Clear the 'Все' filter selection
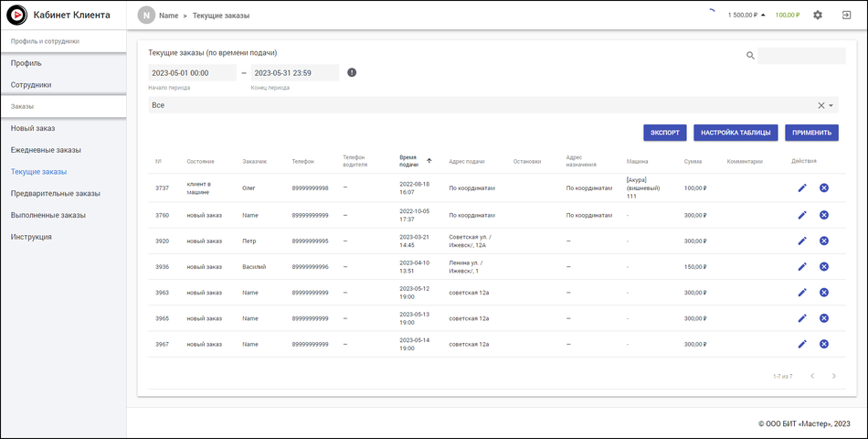This screenshot has width=868, height=439. 820,105
